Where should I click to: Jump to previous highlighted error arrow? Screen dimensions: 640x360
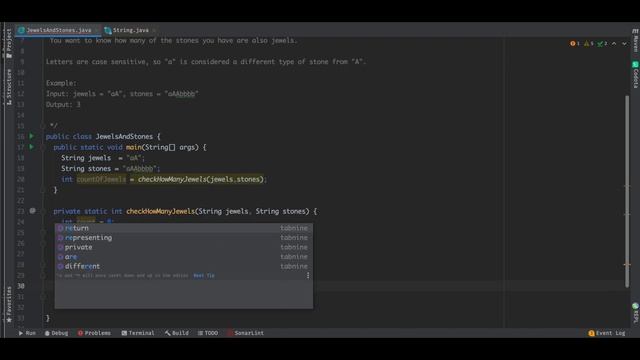click(614, 43)
